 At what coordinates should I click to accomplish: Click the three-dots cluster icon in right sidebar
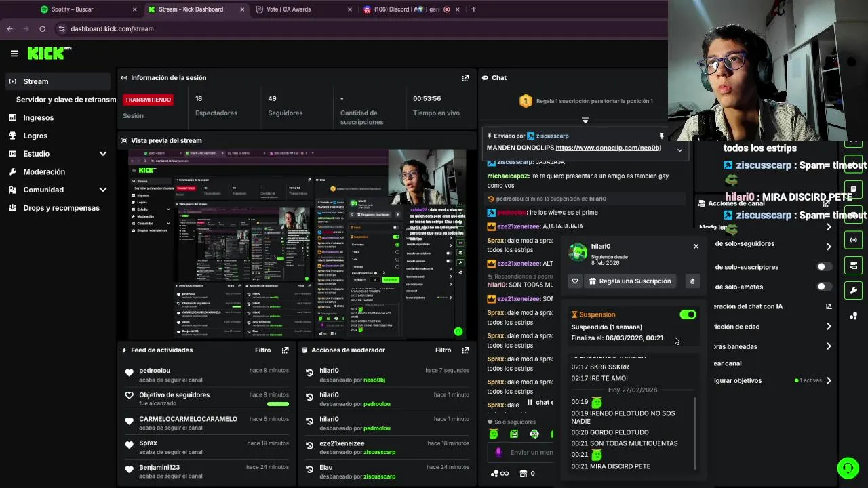(x=853, y=316)
